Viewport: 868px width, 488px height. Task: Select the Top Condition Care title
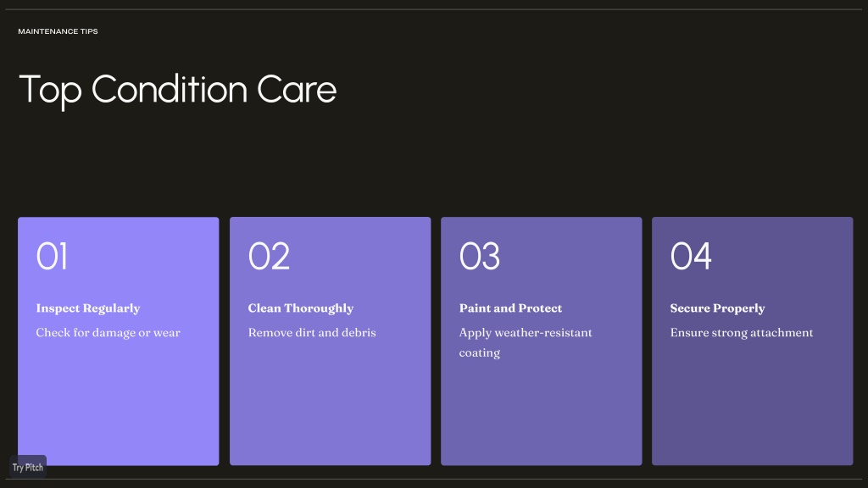[178, 90]
